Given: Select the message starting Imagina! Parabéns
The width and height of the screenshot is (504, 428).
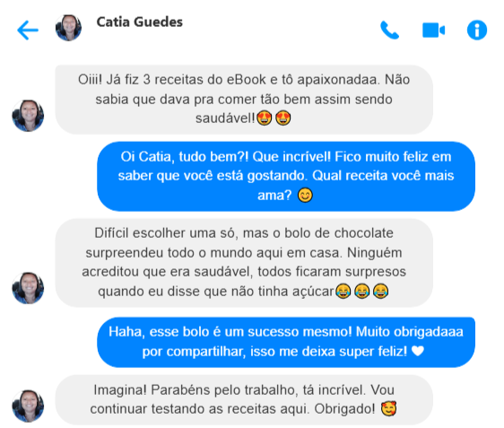Looking at the screenshot, I should click(244, 399).
